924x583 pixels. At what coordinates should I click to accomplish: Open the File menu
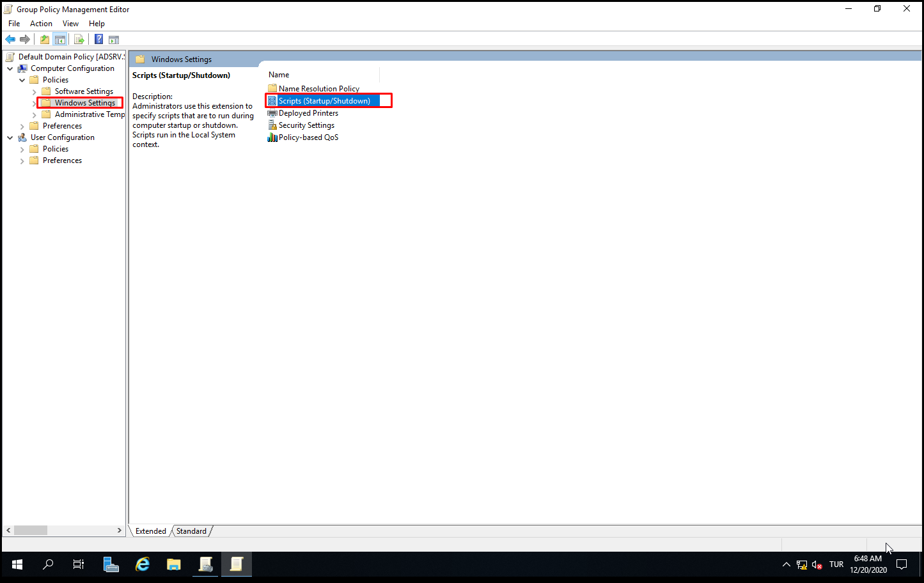pyautogui.click(x=14, y=24)
